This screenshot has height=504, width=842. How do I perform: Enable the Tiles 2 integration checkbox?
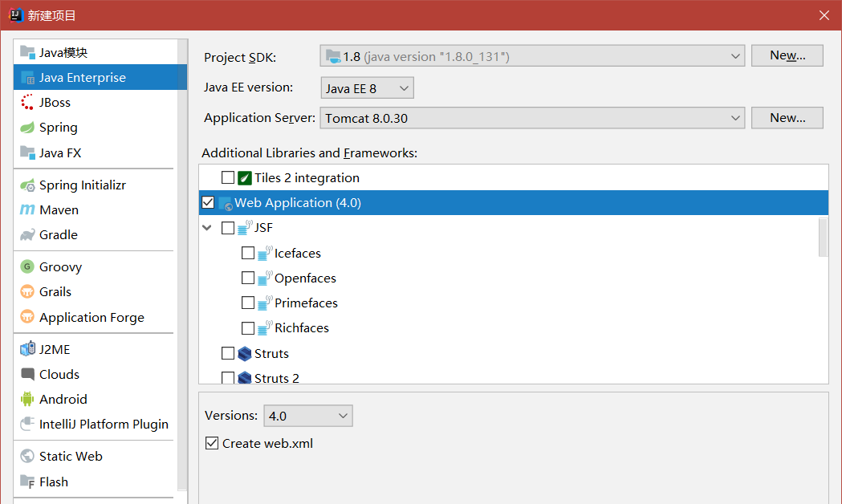[228, 177]
